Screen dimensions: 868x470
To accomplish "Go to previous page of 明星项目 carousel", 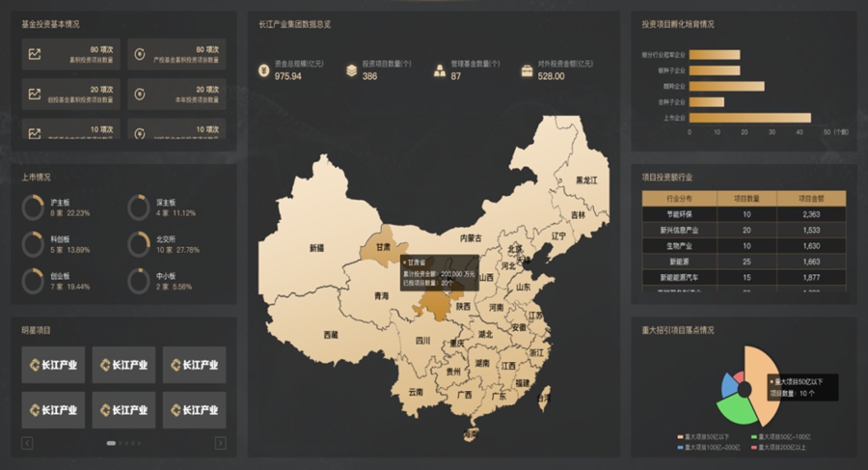I will 27,443.
